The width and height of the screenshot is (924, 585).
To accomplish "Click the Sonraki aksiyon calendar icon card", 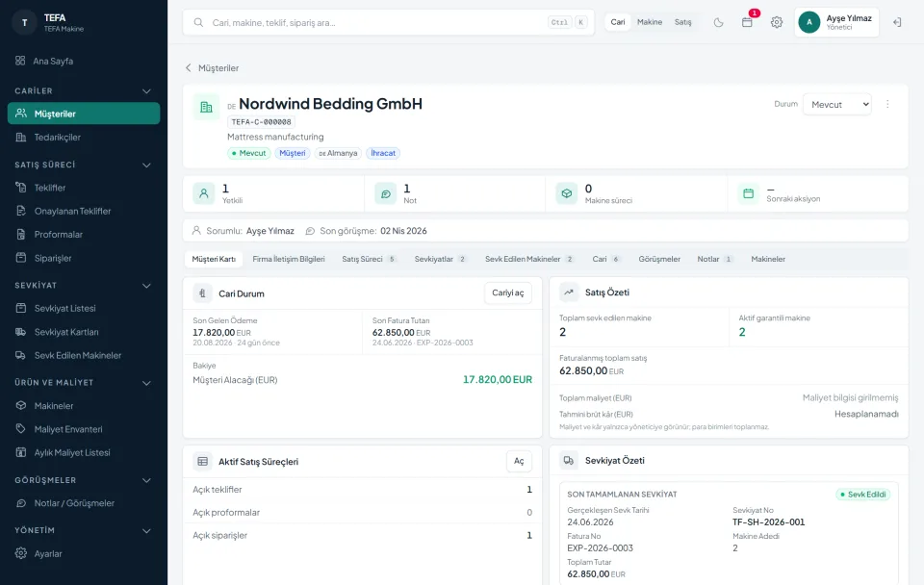I will 748,193.
